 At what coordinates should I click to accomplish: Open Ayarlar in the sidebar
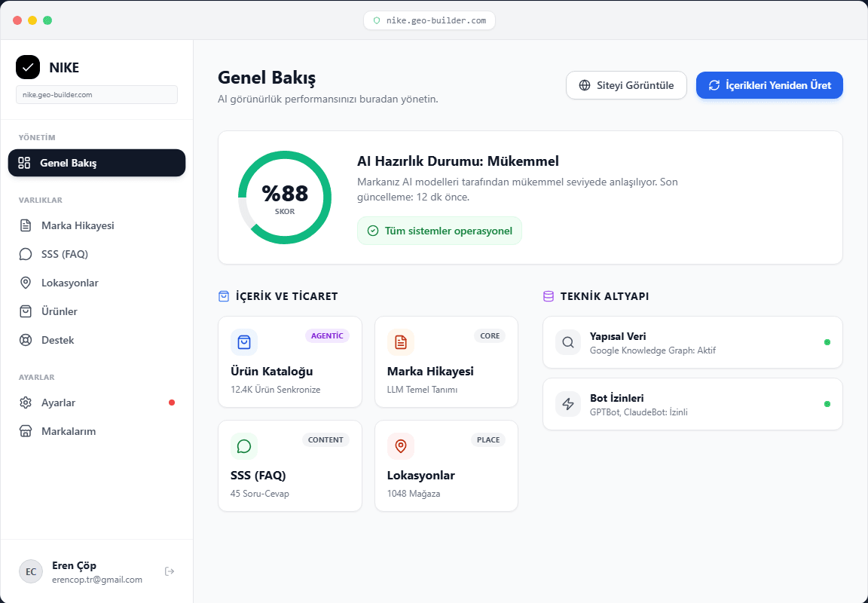tap(97, 403)
